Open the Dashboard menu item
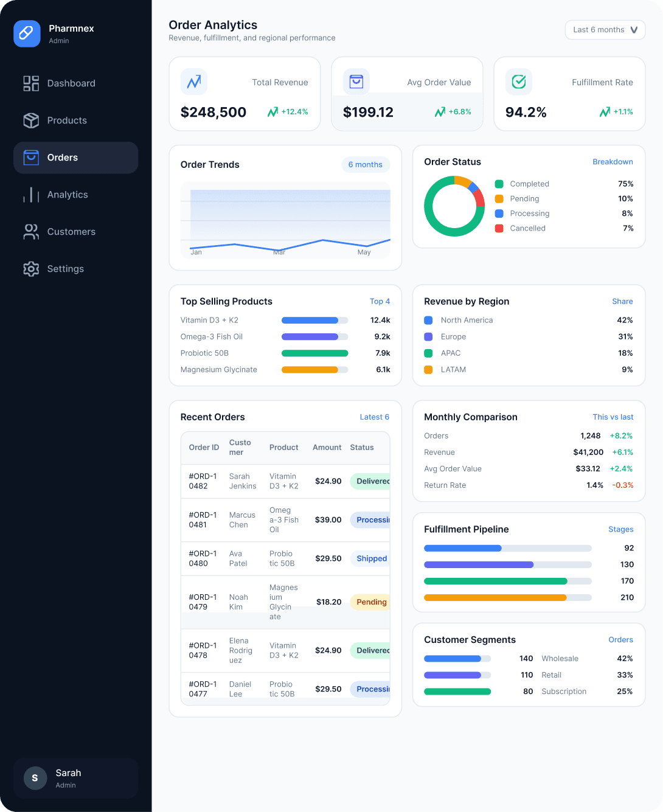The image size is (663, 812). (x=76, y=83)
